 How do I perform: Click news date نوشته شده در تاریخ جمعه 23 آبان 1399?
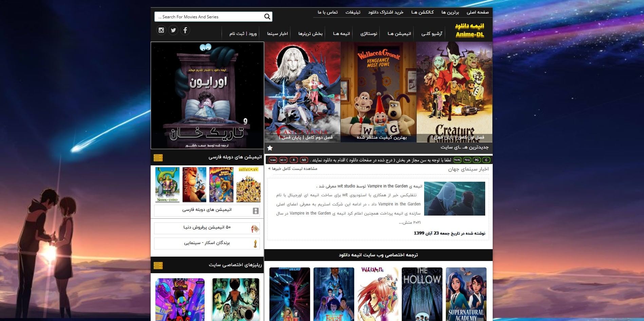point(449,233)
